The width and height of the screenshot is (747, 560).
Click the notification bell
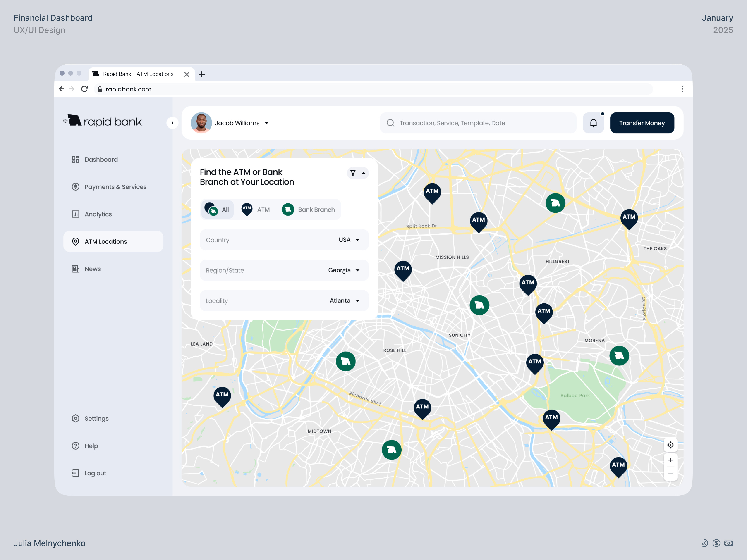click(x=593, y=123)
